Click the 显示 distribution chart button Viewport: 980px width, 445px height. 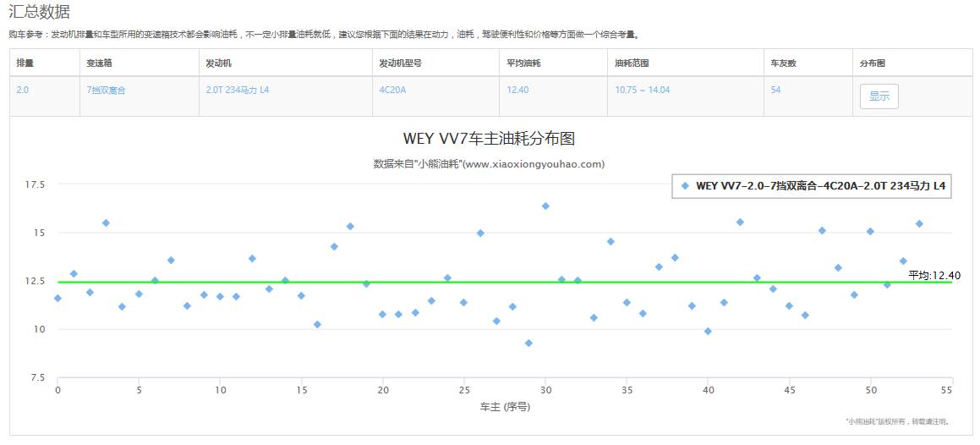pos(879,97)
